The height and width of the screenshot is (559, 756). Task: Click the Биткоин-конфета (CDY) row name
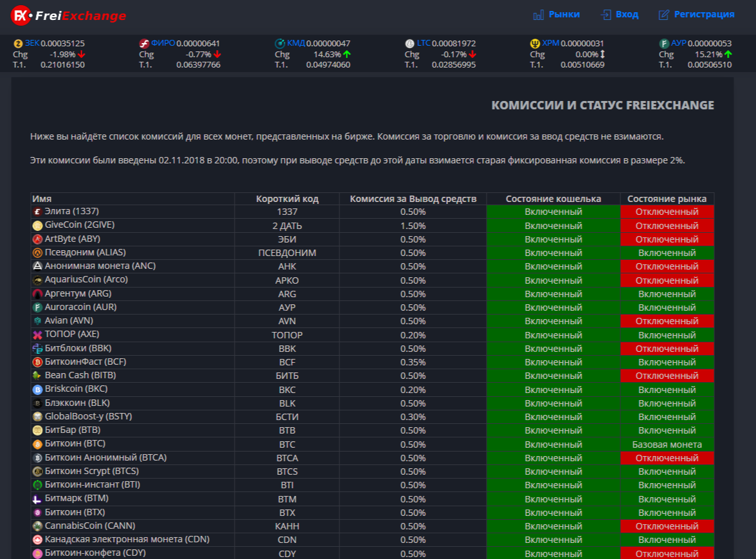[95, 553]
